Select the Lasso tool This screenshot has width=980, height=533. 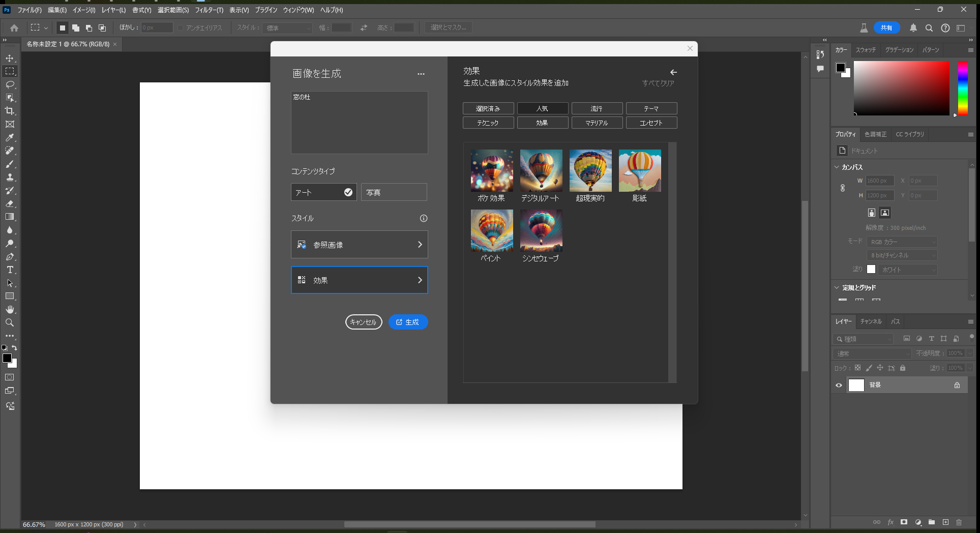click(x=10, y=84)
